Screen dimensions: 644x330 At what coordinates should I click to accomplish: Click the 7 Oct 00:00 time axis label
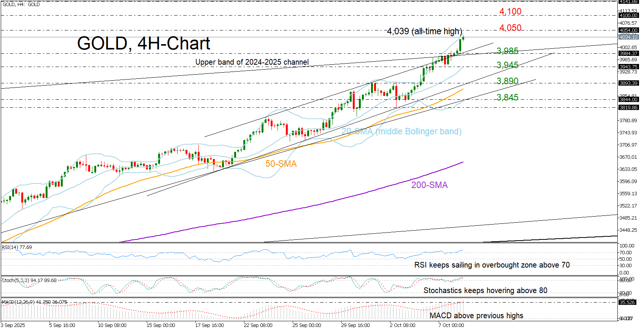451,325
